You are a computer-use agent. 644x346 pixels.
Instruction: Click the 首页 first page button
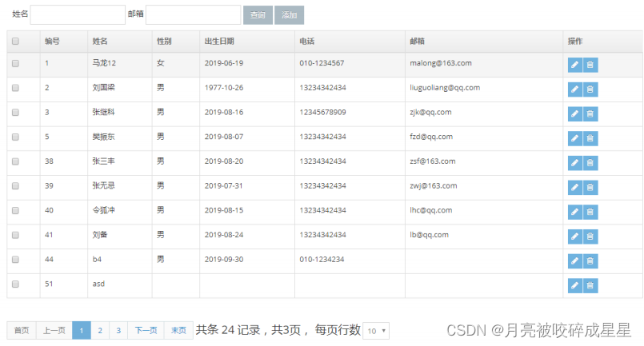(x=22, y=330)
